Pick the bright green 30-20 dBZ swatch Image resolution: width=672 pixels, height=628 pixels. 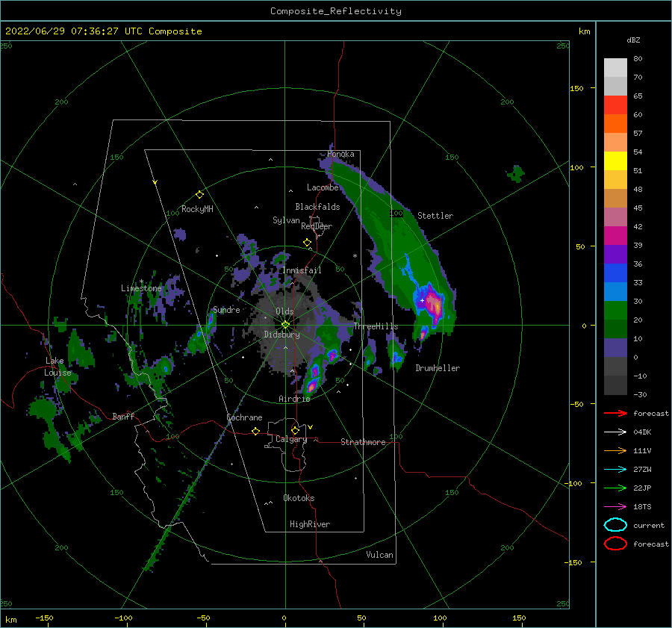[x=615, y=311]
